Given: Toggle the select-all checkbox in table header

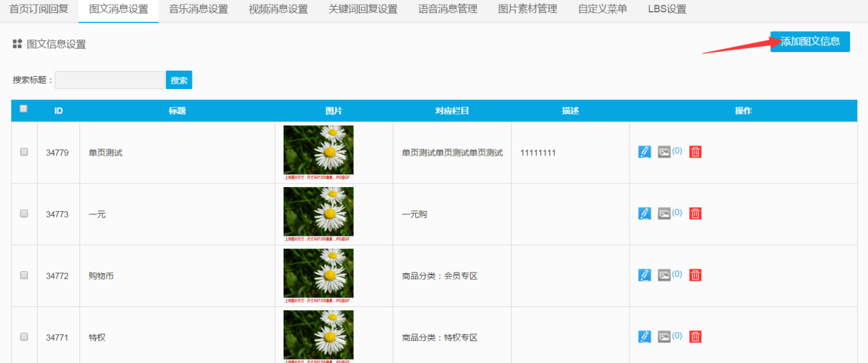Looking at the screenshot, I should point(24,109).
